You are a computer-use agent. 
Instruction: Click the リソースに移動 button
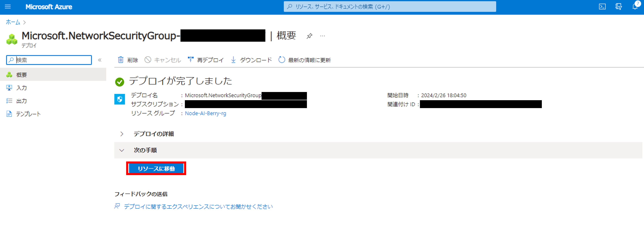point(156,168)
